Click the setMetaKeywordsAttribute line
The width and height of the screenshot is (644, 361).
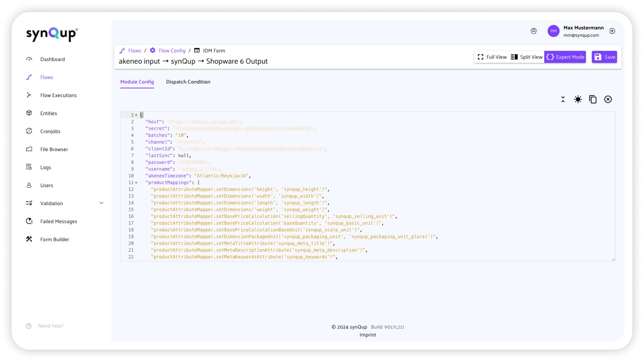244,257
